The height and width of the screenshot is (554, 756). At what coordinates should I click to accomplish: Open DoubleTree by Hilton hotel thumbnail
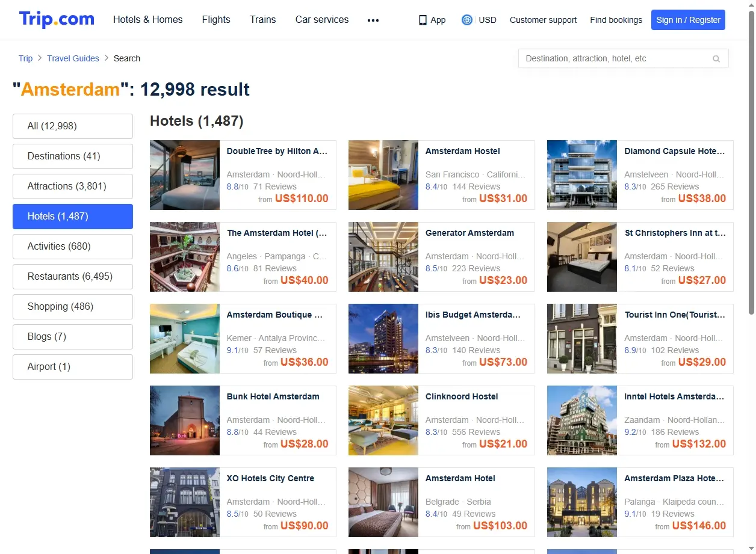coord(185,175)
